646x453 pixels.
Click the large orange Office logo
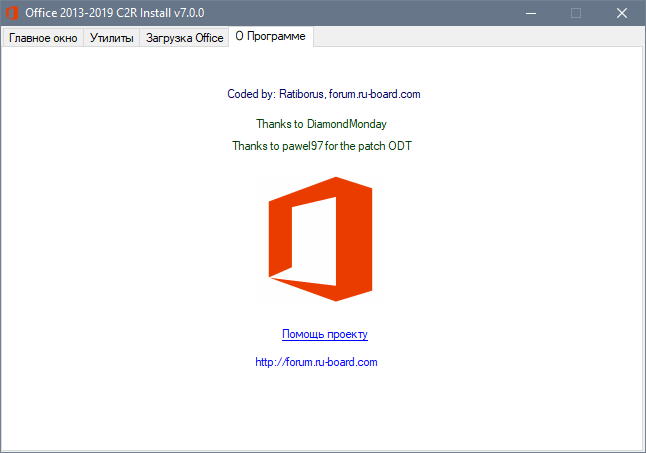point(320,240)
